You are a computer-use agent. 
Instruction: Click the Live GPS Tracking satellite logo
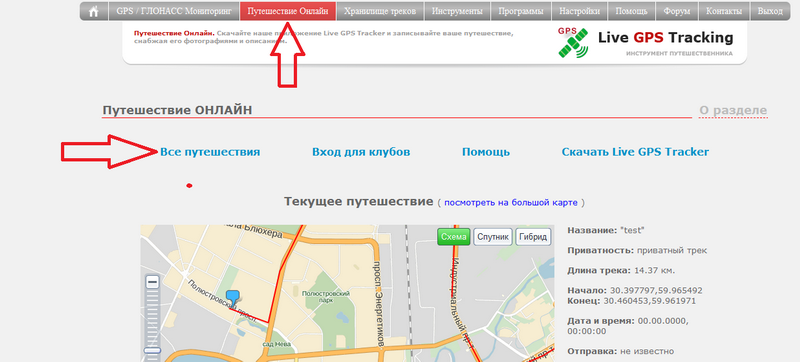(x=573, y=42)
